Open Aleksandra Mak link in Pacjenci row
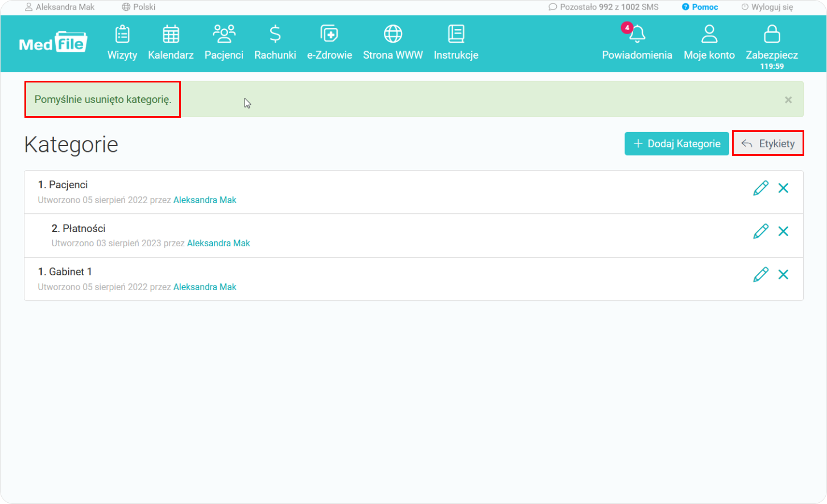 (205, 200)
